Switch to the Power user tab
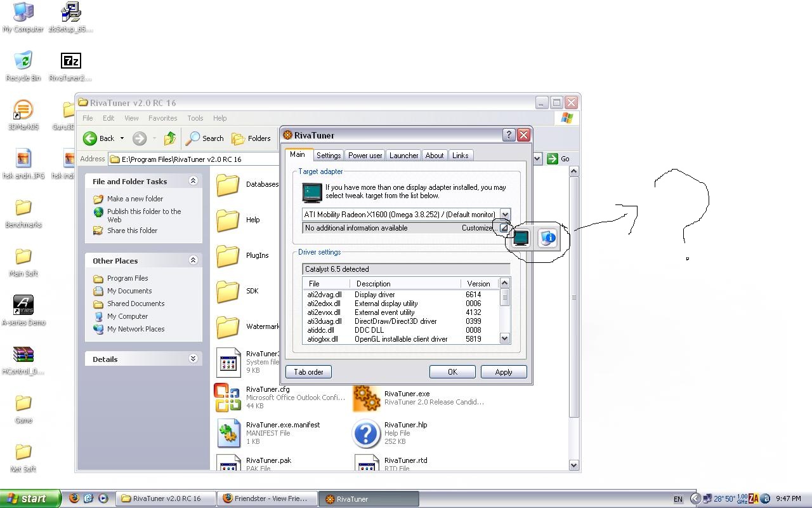The image size is (812, 508). (x=365, y=156)
